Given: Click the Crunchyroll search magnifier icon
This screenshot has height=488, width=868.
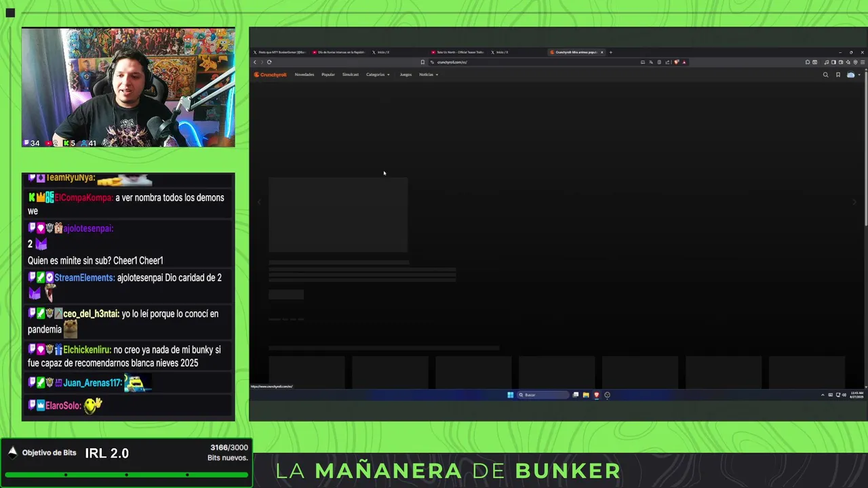Looking at the screenshot, I should (825, 75).
